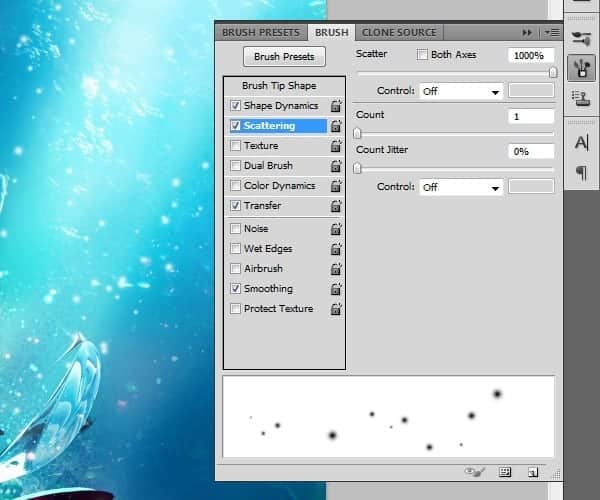Switch to the Brush Presets tab

click(x=261, y=33)
